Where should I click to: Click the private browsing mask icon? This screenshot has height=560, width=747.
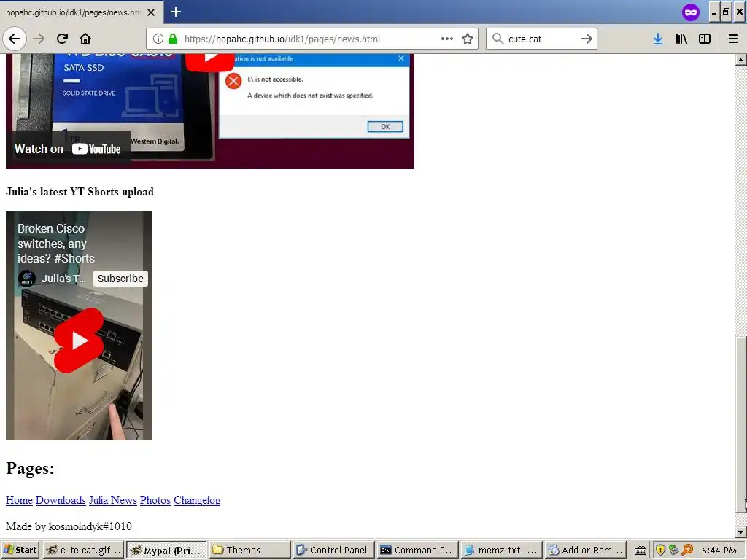coord(690,12)
